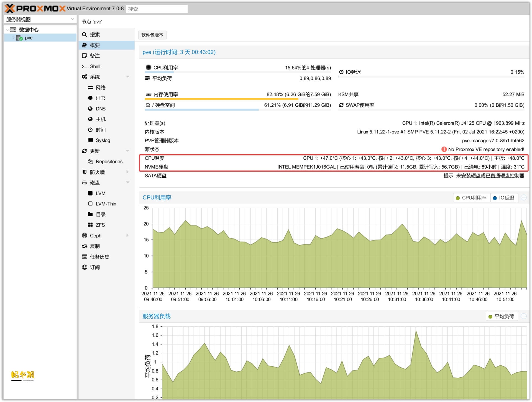Open the 防火墙 shield icon item
This screenshot has height=402, width=532.
pyautogui.click(x=85, y=172)
